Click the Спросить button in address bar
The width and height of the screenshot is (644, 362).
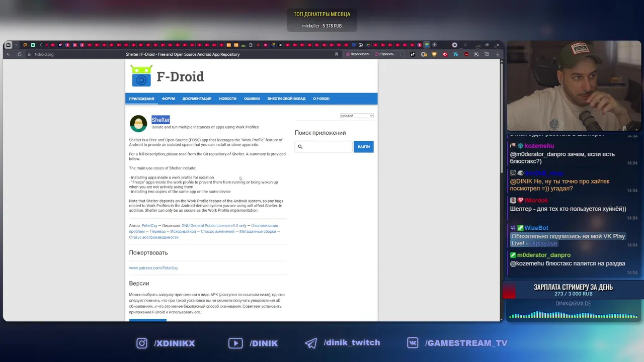384,54
